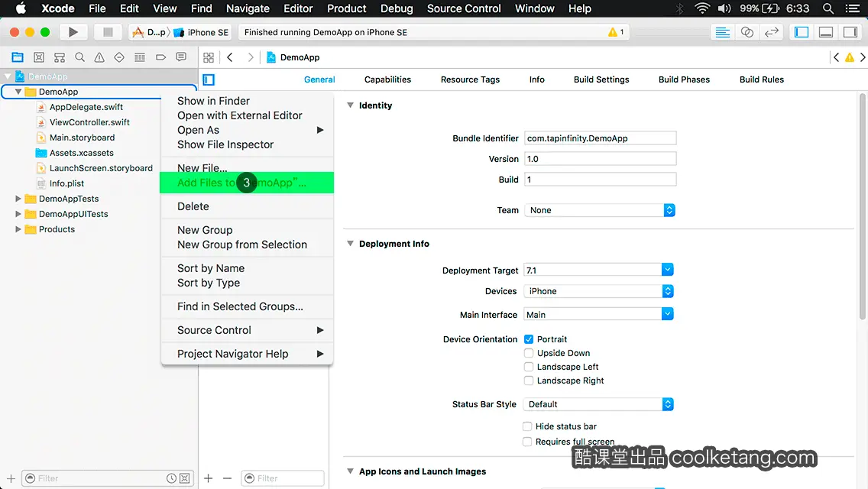Toggle the Utilities panel visibility

(x=850, y=32)
